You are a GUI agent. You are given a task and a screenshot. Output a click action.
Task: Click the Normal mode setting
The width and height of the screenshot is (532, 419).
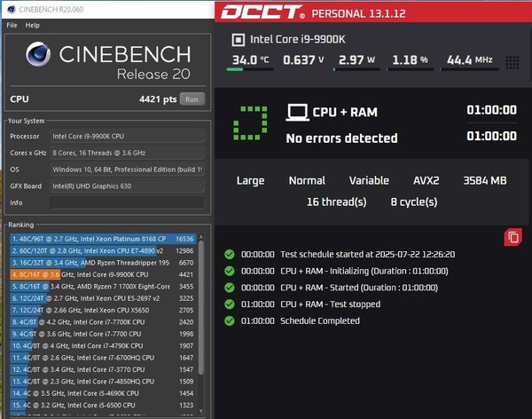(307, 181)
